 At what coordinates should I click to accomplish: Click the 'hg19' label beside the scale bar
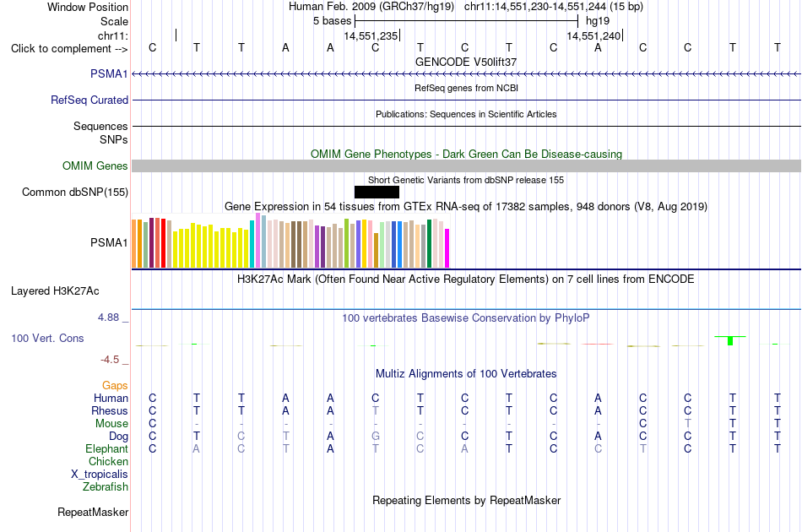(x=598, y=21)
